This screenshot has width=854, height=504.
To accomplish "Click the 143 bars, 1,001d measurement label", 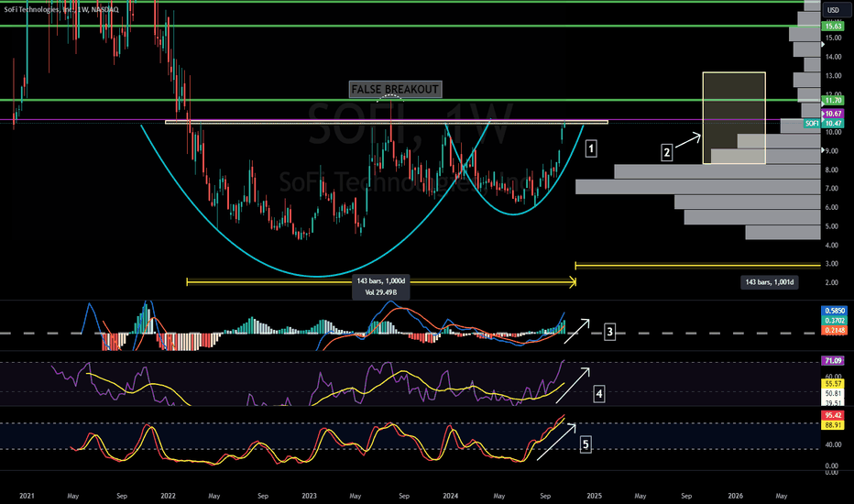I will tap(769, 282).
